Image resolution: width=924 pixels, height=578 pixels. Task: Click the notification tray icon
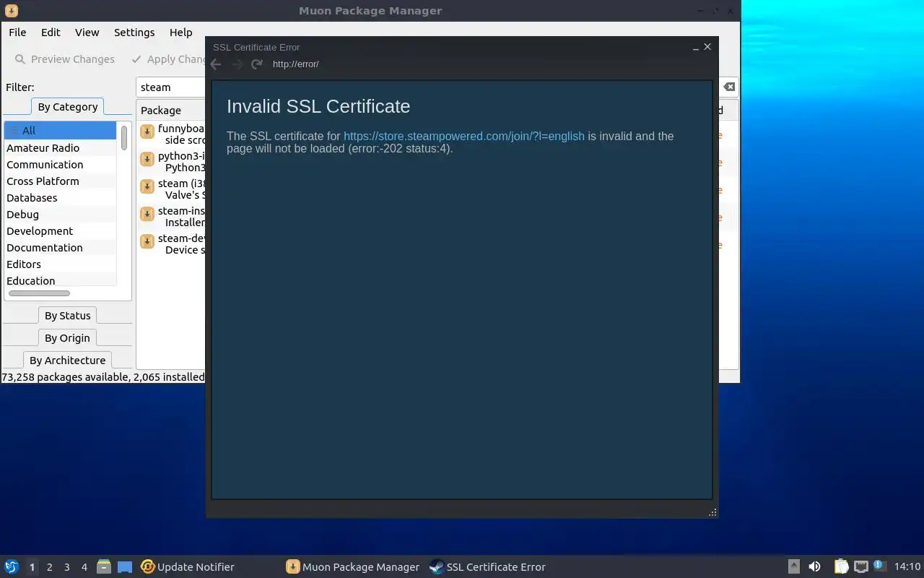tap(879, 566)
